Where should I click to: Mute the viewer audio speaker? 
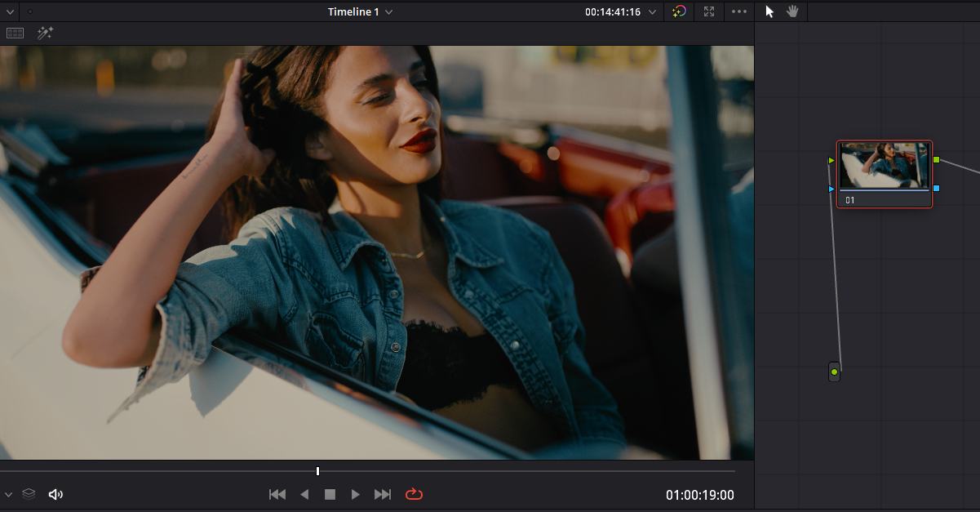[x=55, y=494]
